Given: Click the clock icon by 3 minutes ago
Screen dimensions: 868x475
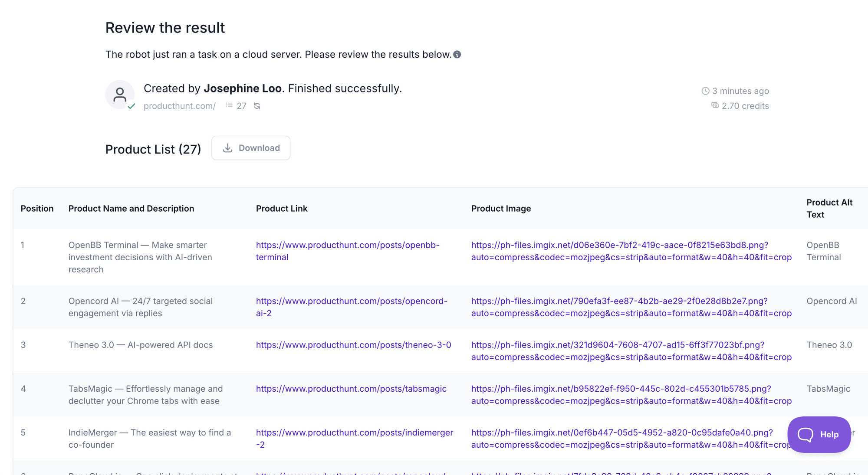Looking at the screenshot, I should coord(705,91).
